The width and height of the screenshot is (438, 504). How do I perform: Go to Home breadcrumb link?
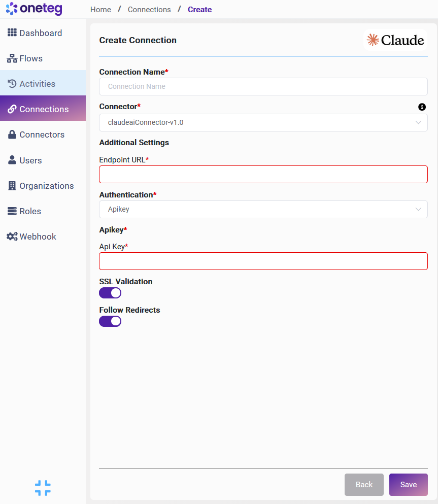coord(100,10)
